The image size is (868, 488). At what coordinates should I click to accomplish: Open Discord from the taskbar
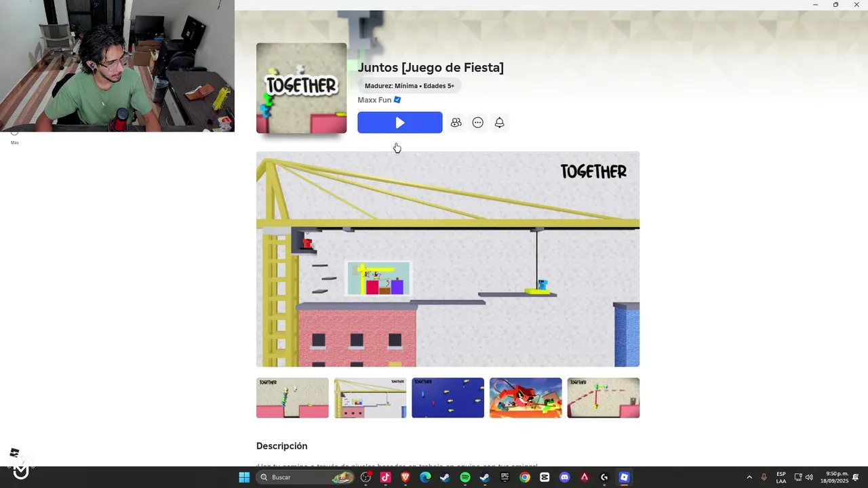pos(564,477)
